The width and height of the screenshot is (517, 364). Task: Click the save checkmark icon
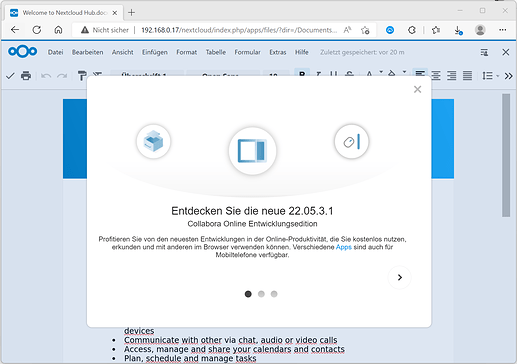coord(10,76)
